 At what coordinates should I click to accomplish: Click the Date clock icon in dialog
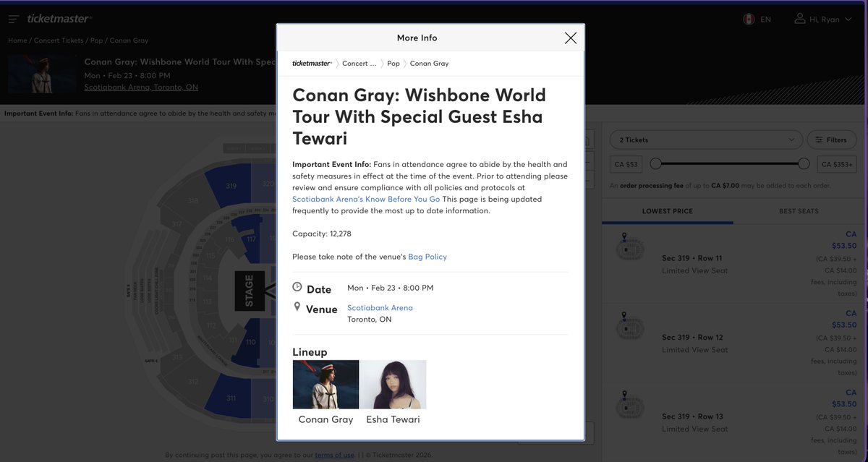(297, 287)
